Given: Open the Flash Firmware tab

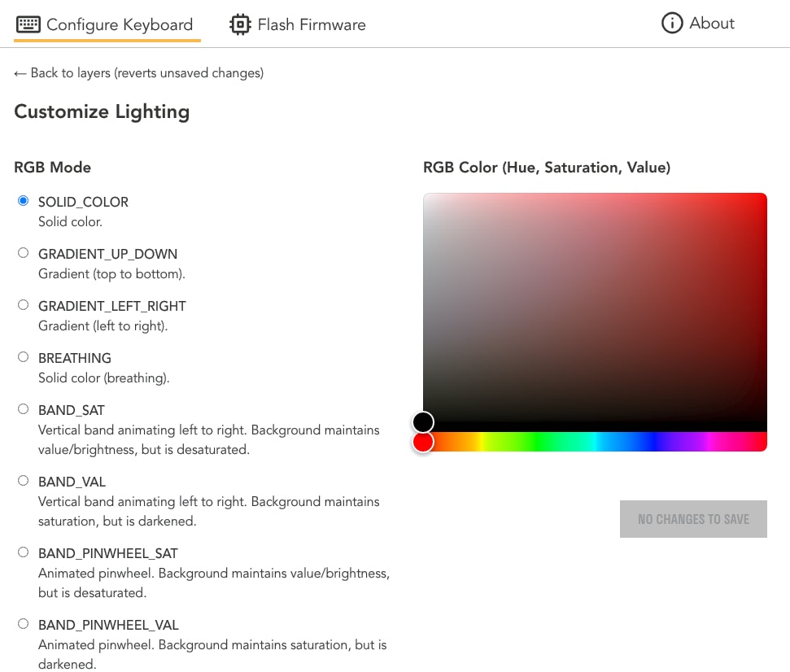Looking at the screenshot, I should 311,25.
